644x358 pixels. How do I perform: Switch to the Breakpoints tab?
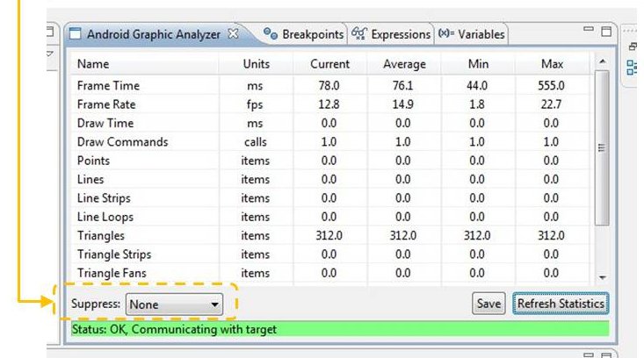click(303, 34)
